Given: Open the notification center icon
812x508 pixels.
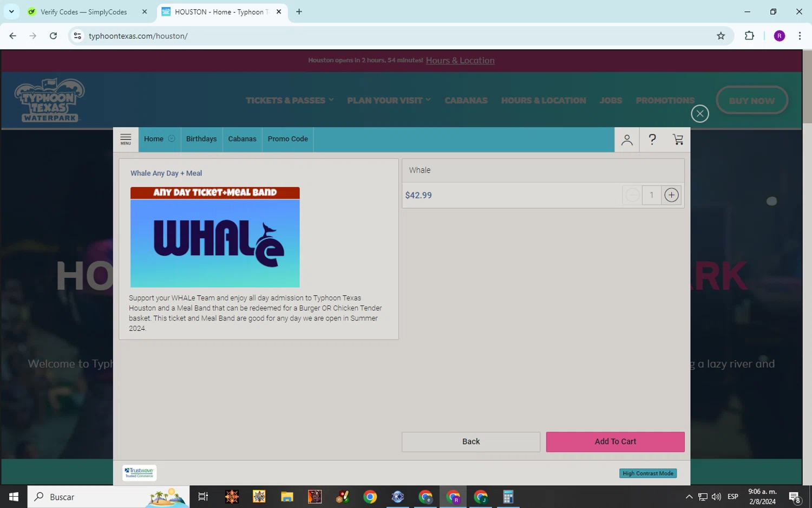Looking at the screenshot, I should click(795, 497).
